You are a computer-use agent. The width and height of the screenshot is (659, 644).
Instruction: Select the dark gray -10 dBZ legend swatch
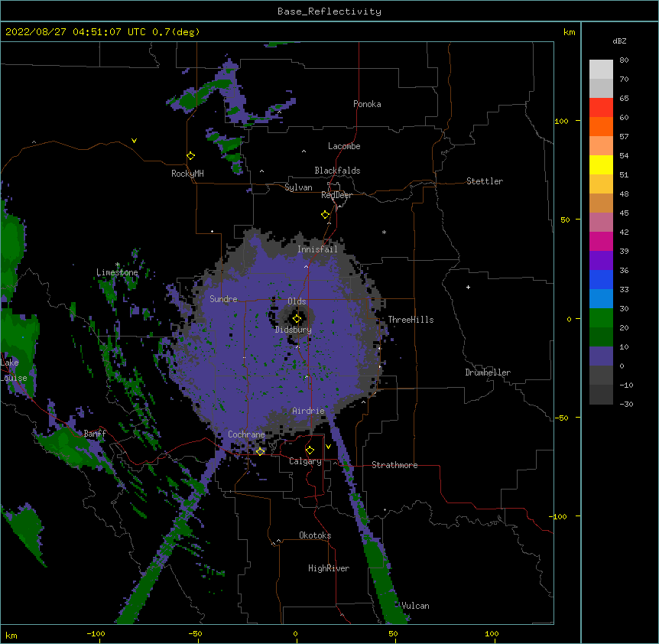tap(601, 395)
